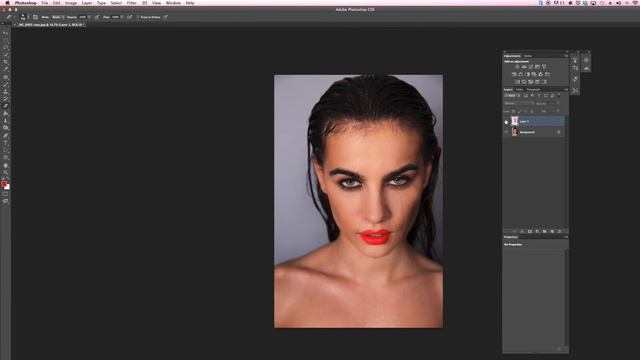Viewport: 640px width, 360px height.
Task: Select the Eyedropper tool
Action: point(6,69)
